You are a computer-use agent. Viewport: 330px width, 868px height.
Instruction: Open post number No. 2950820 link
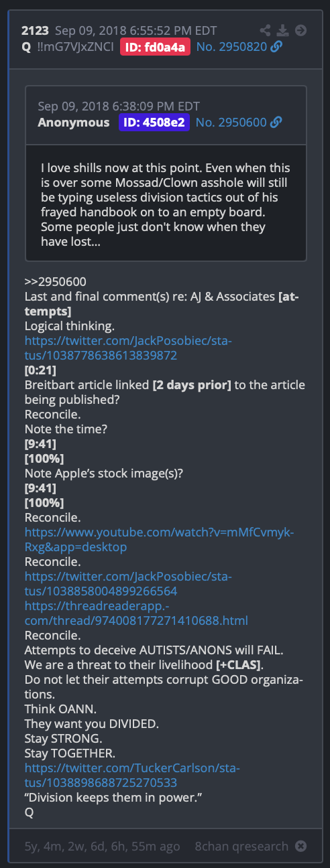point(232,46)
